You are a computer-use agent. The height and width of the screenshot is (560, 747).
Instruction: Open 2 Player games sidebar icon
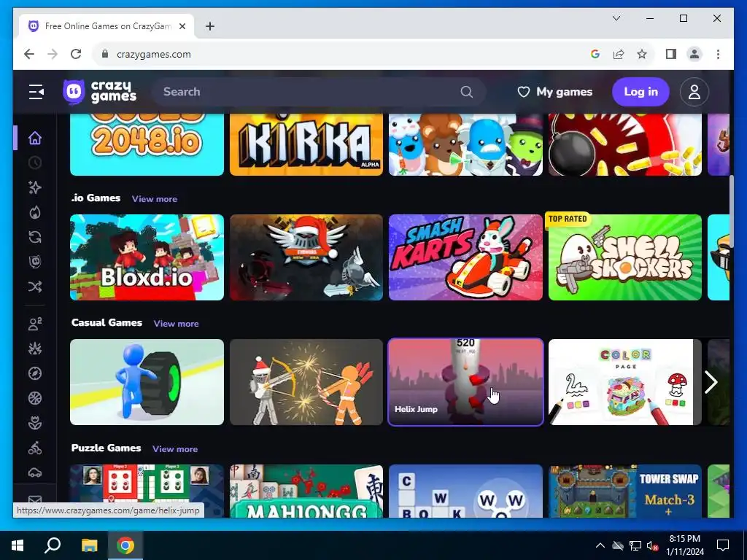coord(35,324)
